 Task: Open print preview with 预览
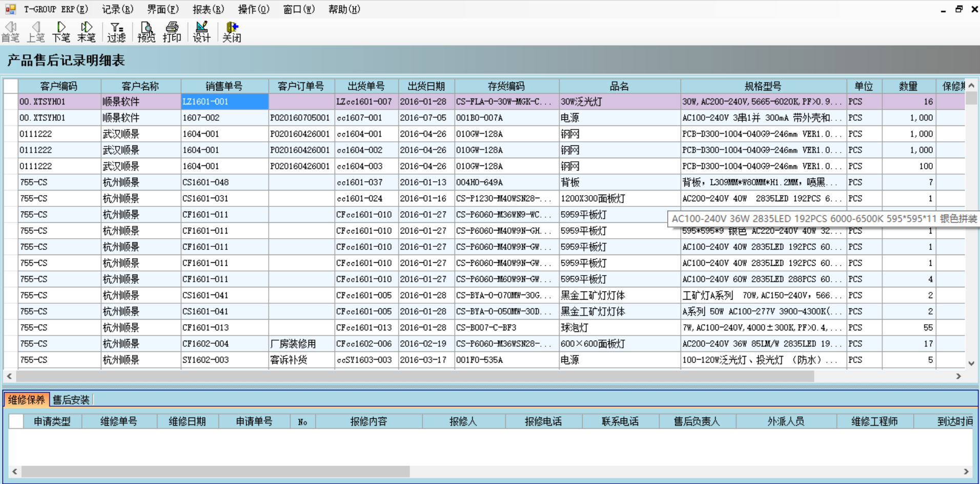146,32
